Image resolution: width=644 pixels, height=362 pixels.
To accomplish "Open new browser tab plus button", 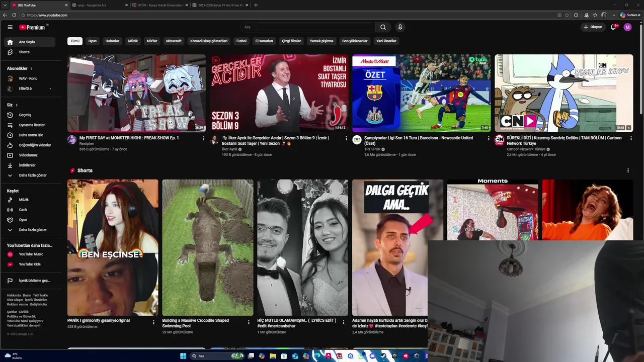I will [256, 5].
